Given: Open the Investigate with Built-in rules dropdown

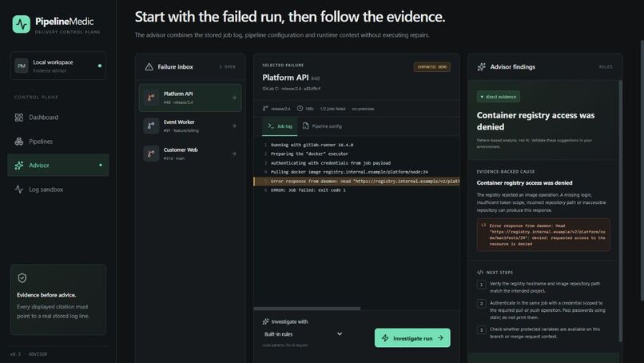Looking at the screenshot, I should click(303, 334).
